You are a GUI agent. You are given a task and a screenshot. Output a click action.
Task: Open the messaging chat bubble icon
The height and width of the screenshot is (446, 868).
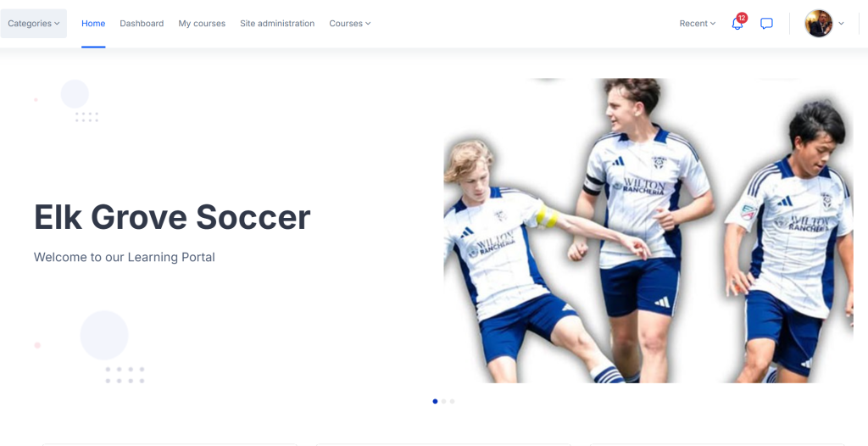tap(766, 23)
